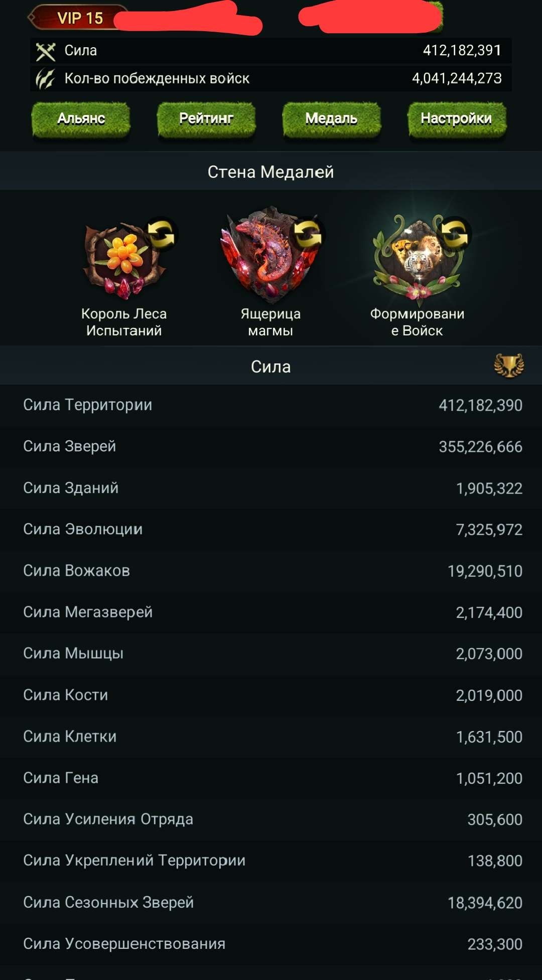542x980 pixels.
Task: Select the Сила Территории row
Action: 271,405
